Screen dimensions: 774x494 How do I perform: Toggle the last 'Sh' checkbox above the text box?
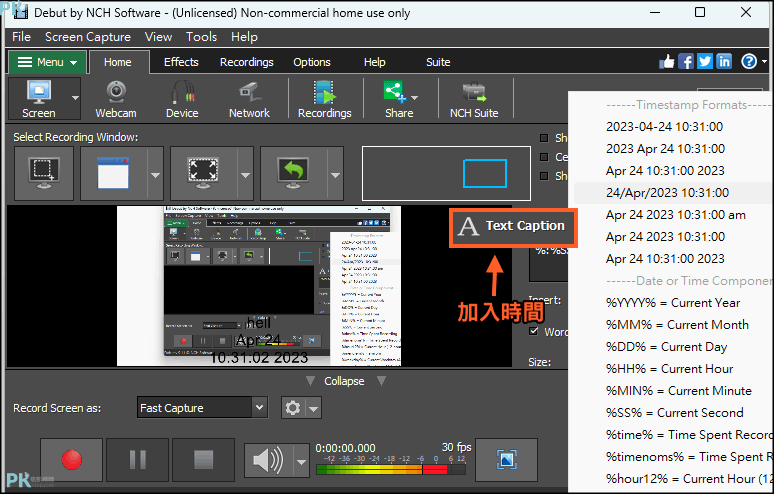point(544,176)
